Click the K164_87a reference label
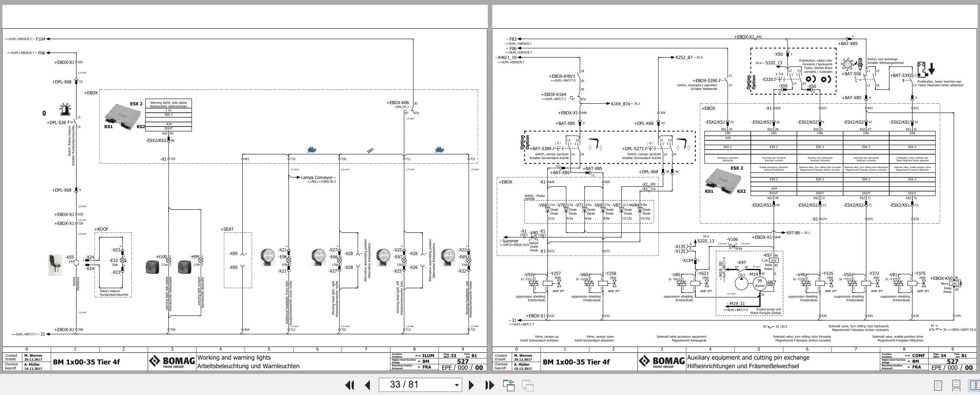Image resolution: width=980 pixels, height=395 pixels. (625, 104)
